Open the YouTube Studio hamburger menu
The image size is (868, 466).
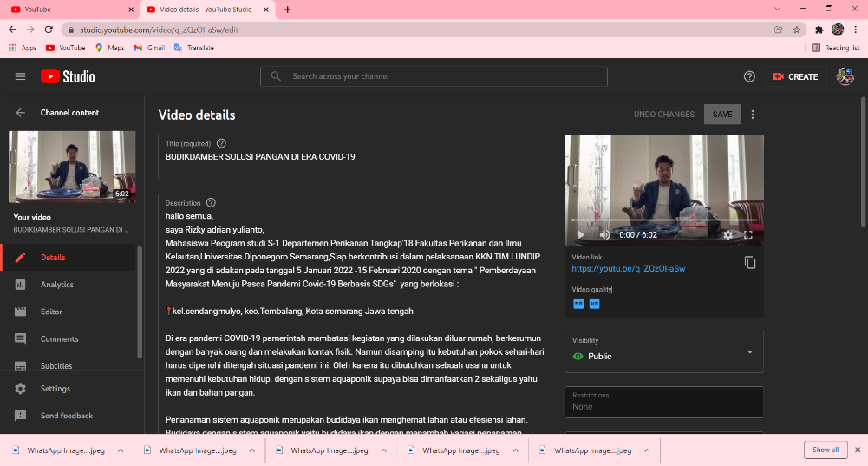click(20, 76)
